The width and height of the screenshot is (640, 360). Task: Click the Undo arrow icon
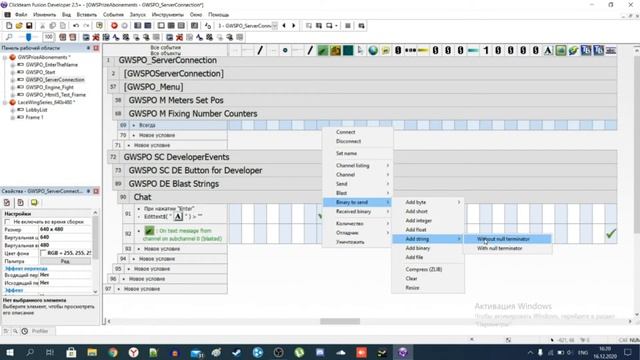tap(76, 26)
